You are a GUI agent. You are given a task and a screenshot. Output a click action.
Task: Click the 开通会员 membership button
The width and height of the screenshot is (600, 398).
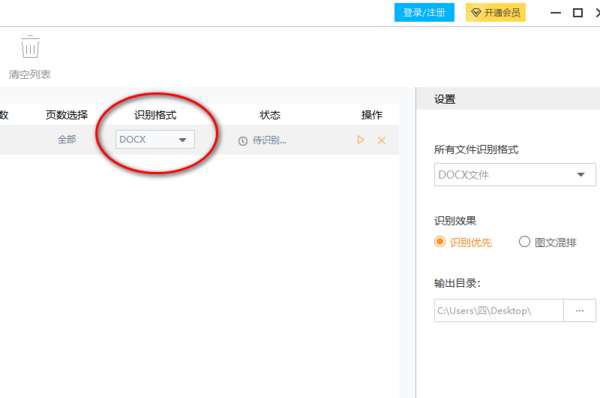tap(496, 13)
